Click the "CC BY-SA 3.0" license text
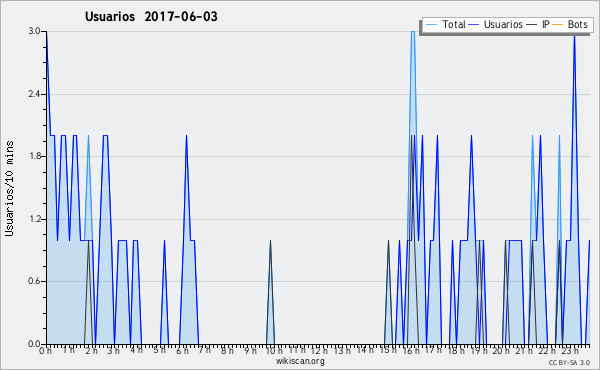The height and width of the screenshot is (370, 600). point(569,363)
